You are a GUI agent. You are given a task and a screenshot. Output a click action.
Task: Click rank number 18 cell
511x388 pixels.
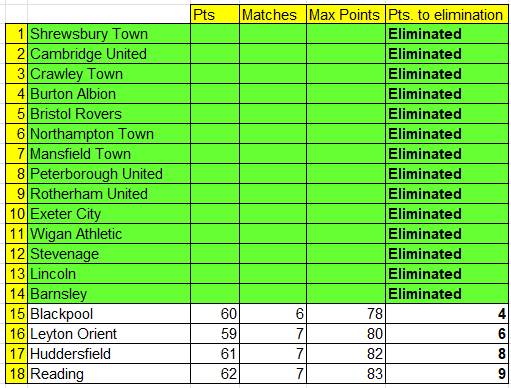click(x=17, y=374)
